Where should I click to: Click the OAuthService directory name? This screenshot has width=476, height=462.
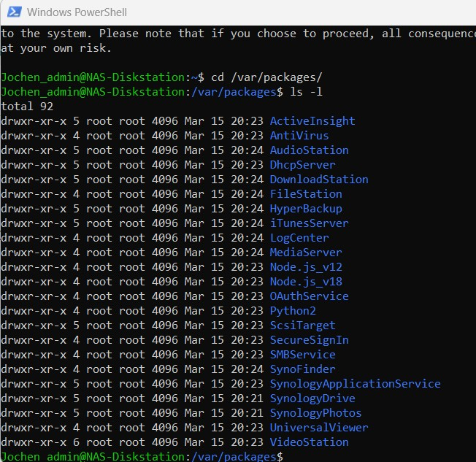coord(309,296)
